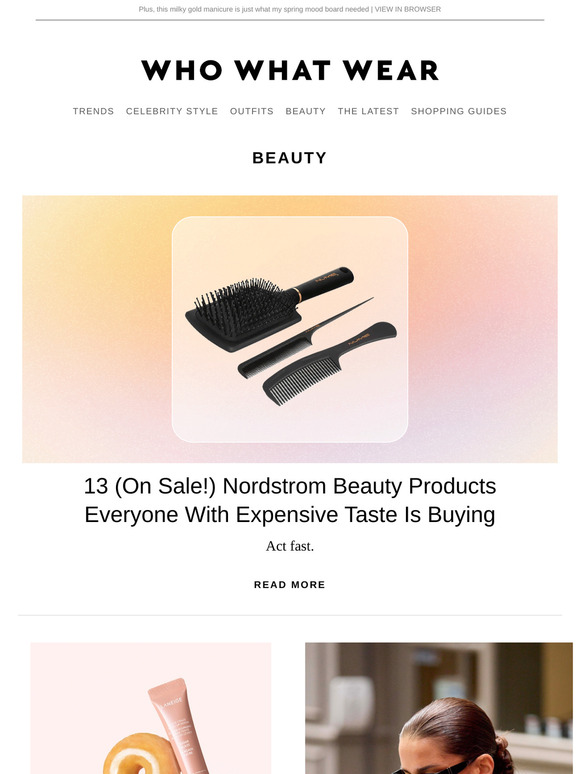
Task: Click the View in Browser link
Action: coord(408,9)
